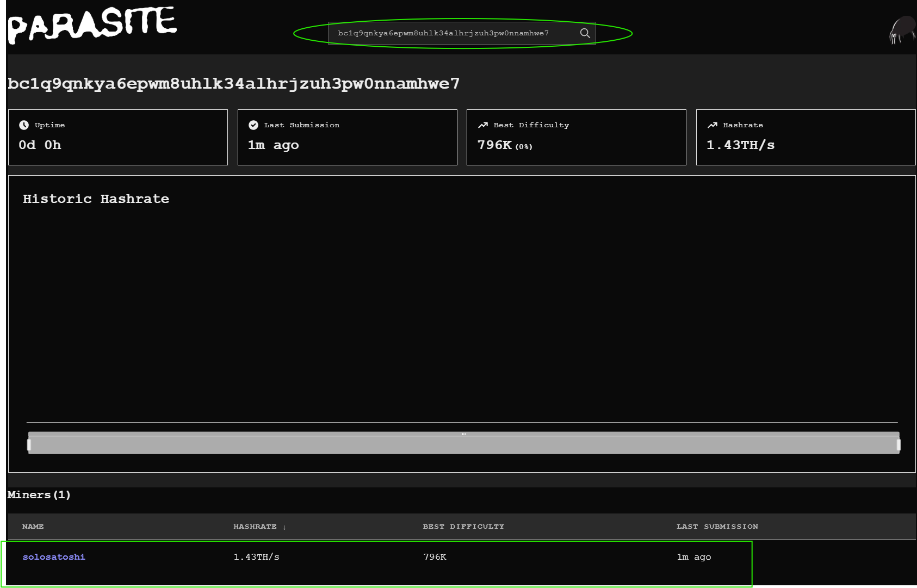Toggle sorting on the LAST SUBMISSION column
917x588 pixels.
pyautogui.click(x=717, y=527)
